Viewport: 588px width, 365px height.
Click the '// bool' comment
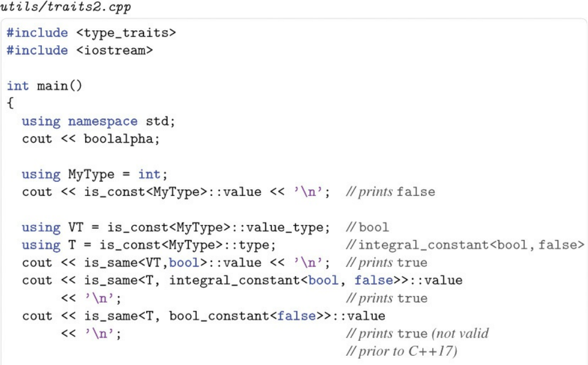point(367,227)
